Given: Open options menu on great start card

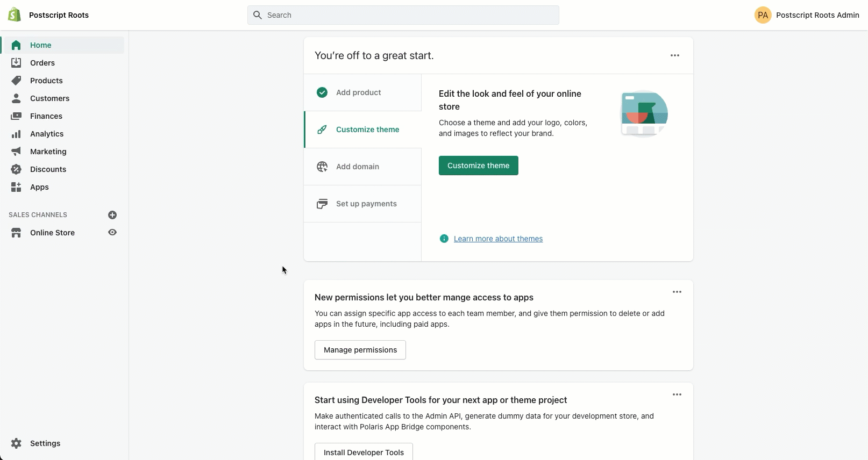Looking at the screenshot, I should point(675,55).
